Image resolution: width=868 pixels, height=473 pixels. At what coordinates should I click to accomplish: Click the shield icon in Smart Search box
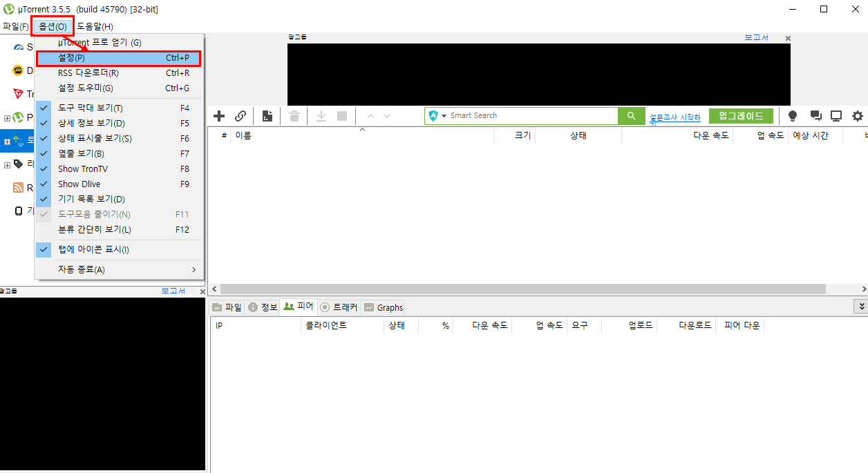point(433,116)
